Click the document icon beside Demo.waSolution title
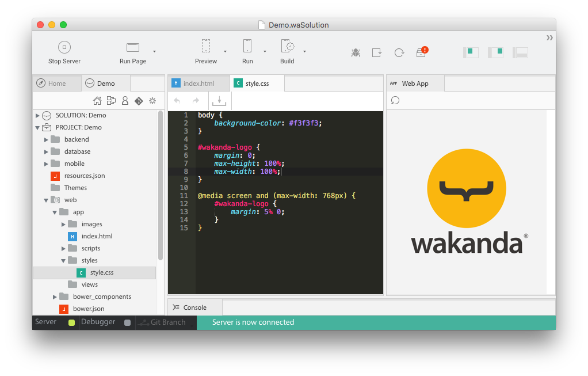The height and width of the screenshot is (376, 588). [x=262, y=25]
